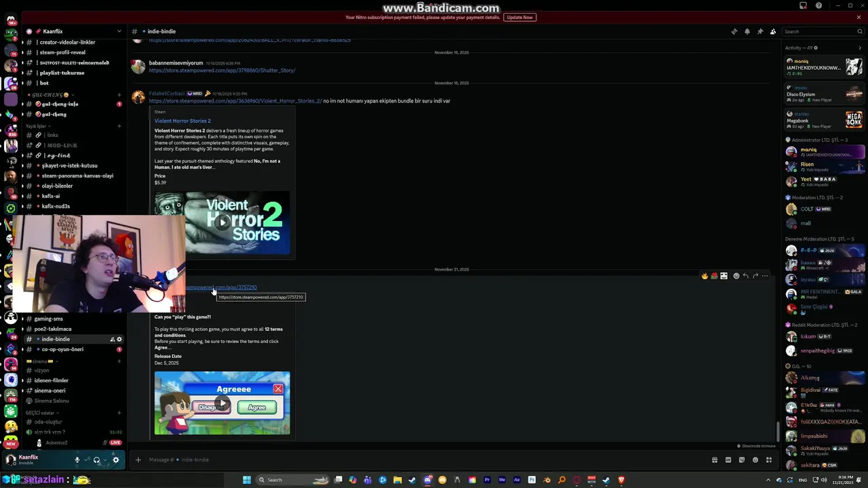This screenshot has height=488, width=868.
Task: Open User Settings gear icon
Action: 116,460
